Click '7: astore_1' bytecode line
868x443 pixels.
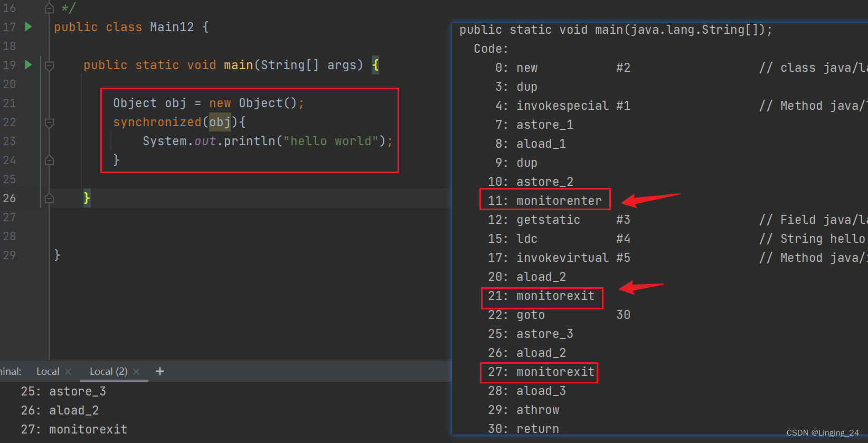coord(534,125)
